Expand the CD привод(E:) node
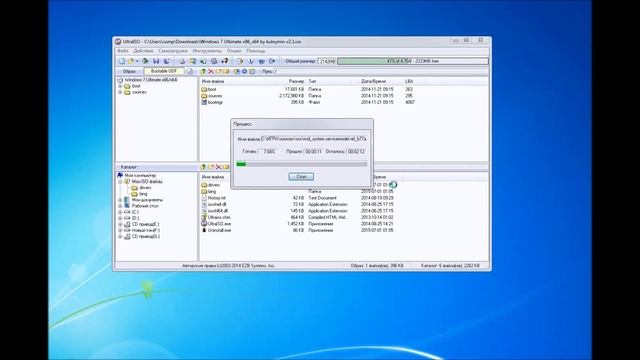Screen dimensions: 640x360 pos(120,224)
